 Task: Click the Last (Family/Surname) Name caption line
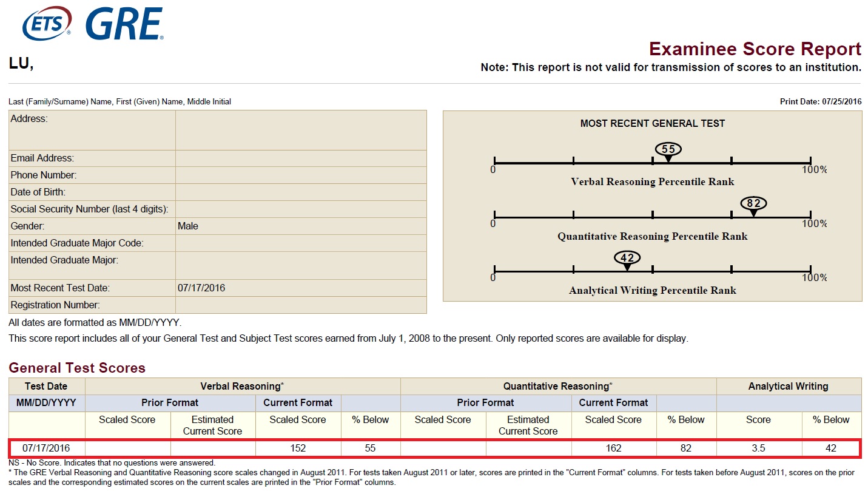[x=119, y=102]
